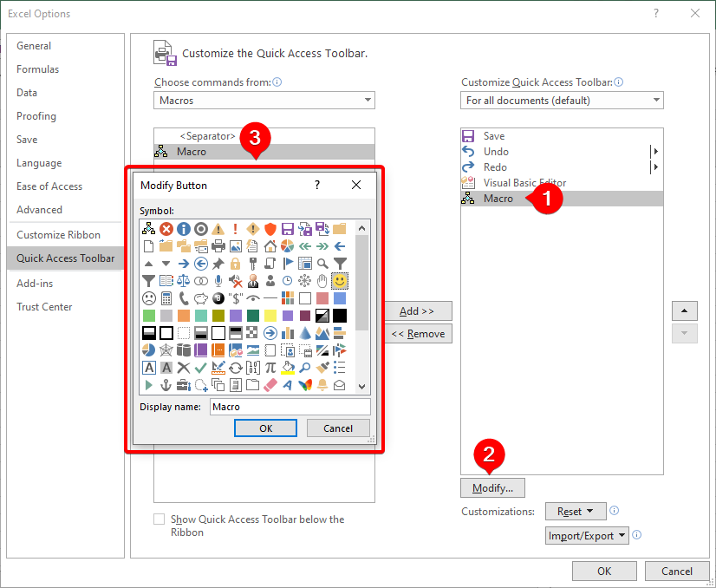This screenshot has height=588, width=716.
Task: Choose the blue information circle symbol
Action: [x=184, y=228]
